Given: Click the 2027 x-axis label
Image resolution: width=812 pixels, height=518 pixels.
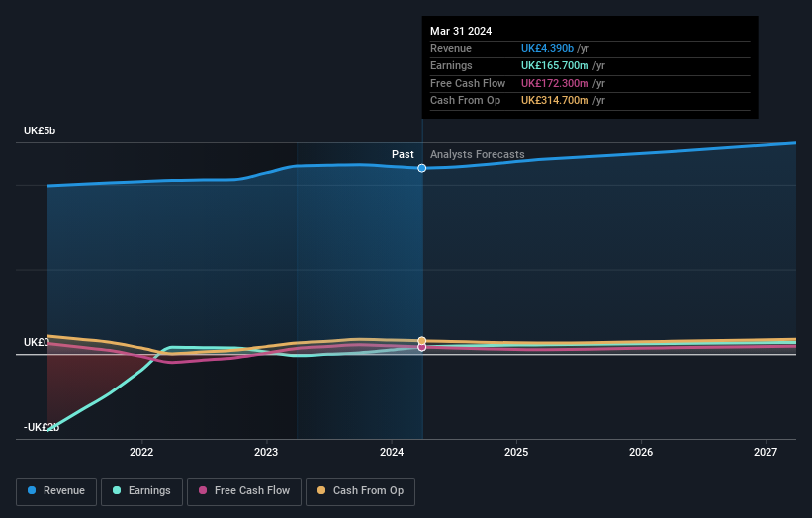Looking at the screenshot, I should click(766, 452).
